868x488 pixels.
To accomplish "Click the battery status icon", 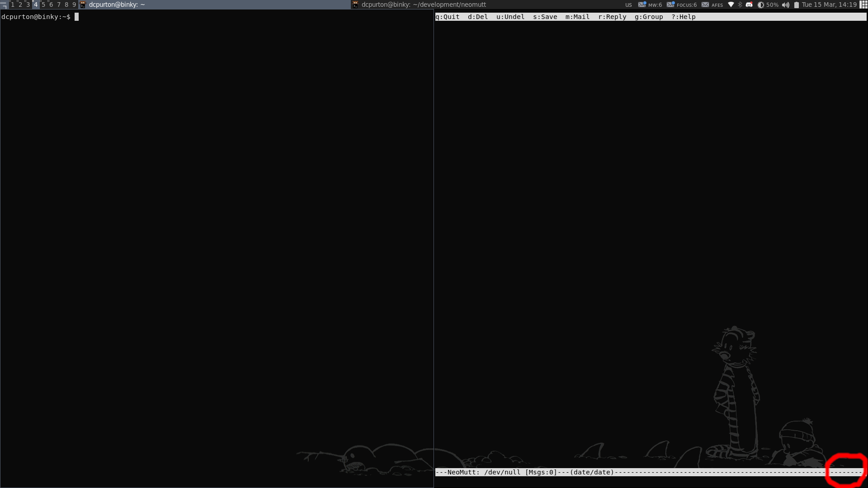I will 796,5.
